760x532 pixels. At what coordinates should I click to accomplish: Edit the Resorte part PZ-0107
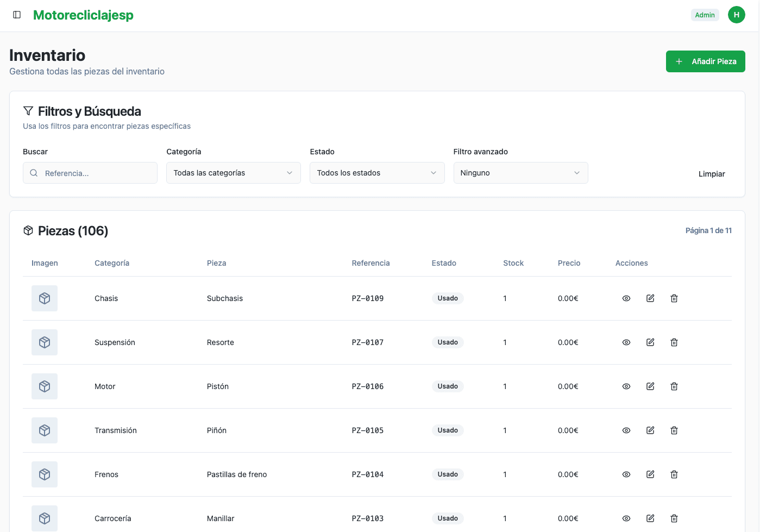click(x=650, y=342)
